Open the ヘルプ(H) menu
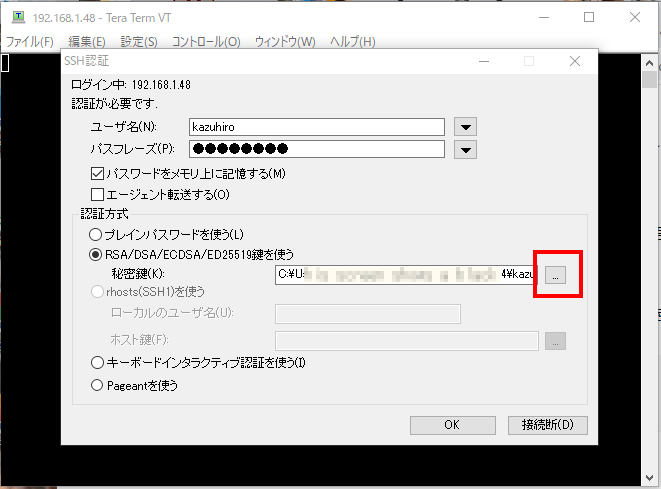This screenshot has height=489, width=661. (352, 42)
